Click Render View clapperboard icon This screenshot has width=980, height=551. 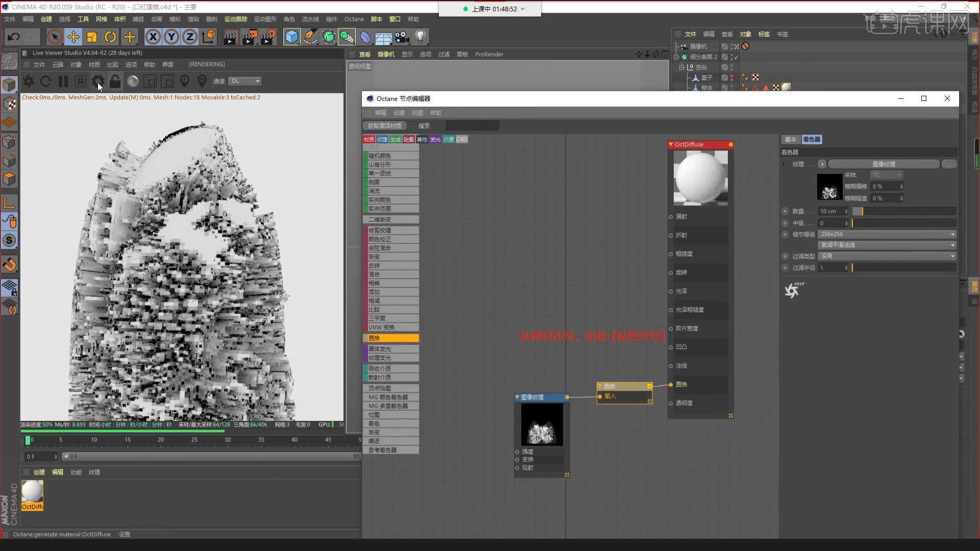point(230,37)
